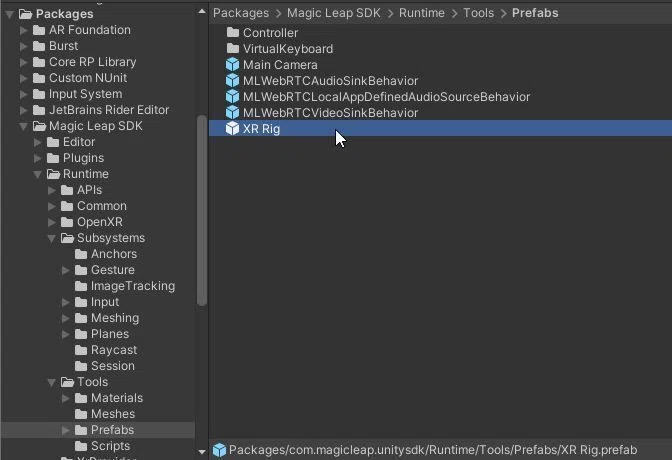The height and width of the screenshot is (460, 672).
Task: Click the JetBrains Rider Editor folder icon
Action: point(39,110)
